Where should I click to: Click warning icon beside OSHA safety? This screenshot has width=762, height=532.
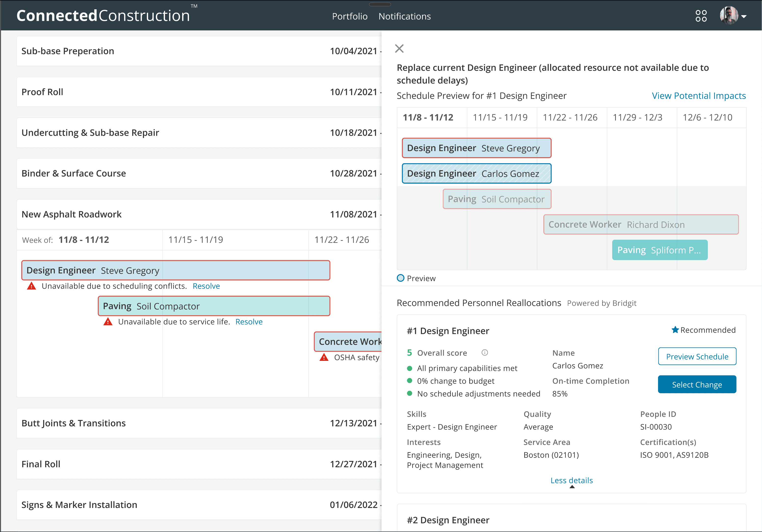pyautogui.click(x=324, y=357)
